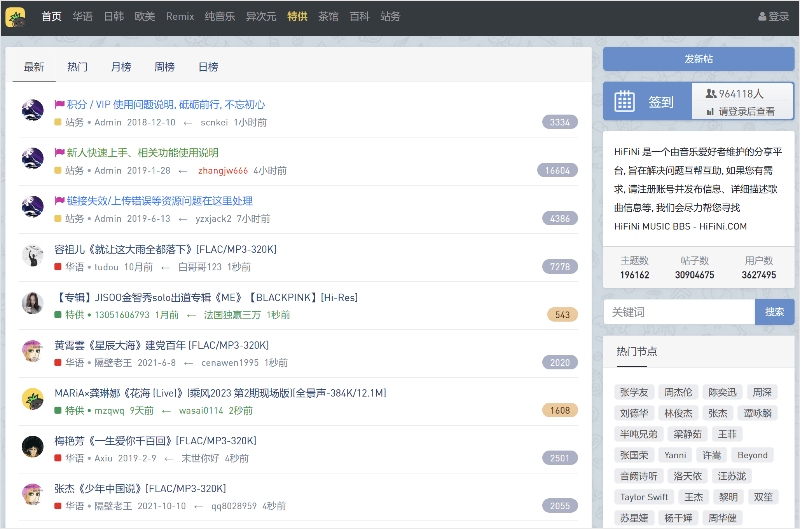Open post 梅艳芳《一生爱你千百回》
The width and height of the screenshot is (800, 529).
(x=156, y=441)
